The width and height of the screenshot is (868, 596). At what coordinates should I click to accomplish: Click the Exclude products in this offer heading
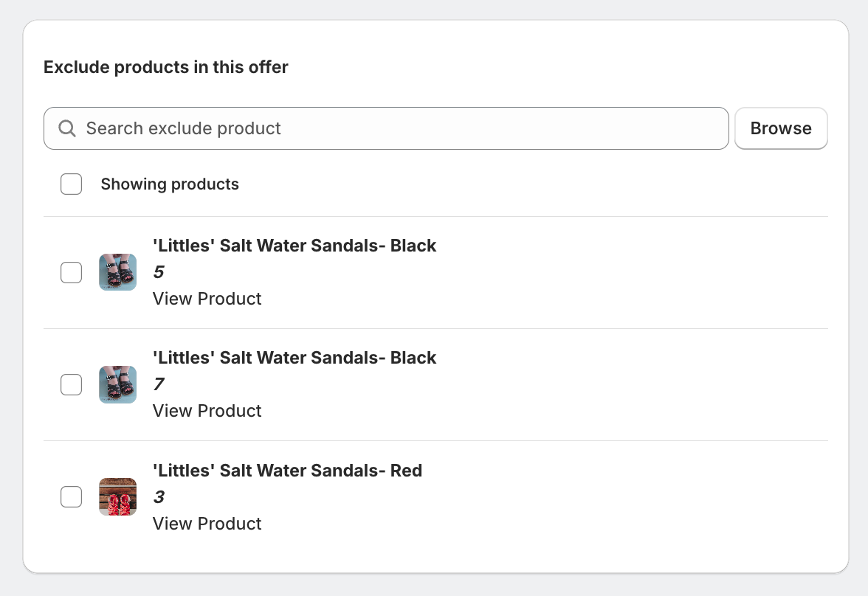[166, 67]
